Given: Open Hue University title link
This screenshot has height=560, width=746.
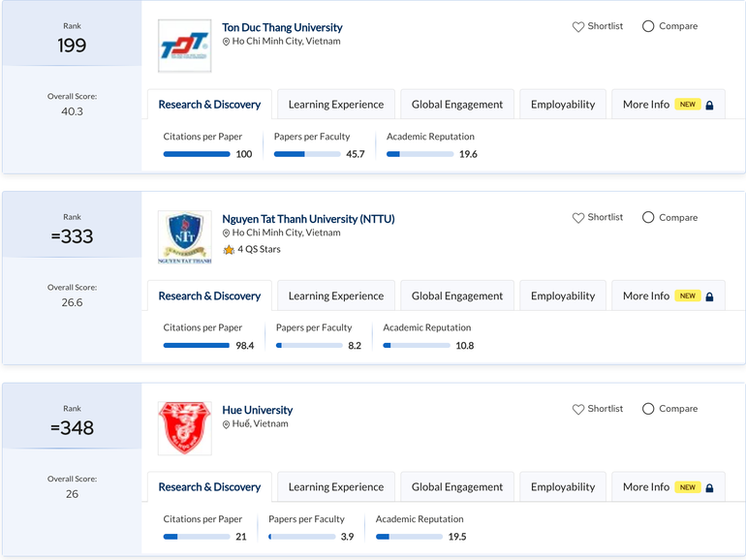Looking at the screenshot, I should pos(257,410).
